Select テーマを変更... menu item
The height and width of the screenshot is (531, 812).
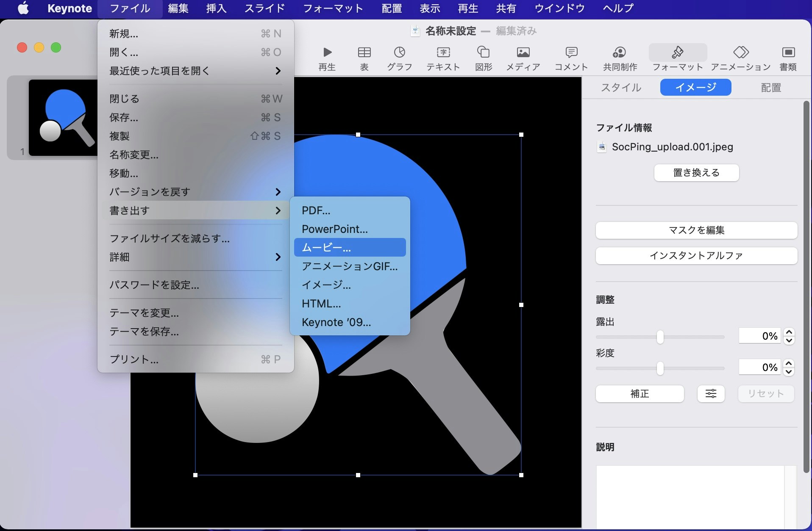[195, 313]
